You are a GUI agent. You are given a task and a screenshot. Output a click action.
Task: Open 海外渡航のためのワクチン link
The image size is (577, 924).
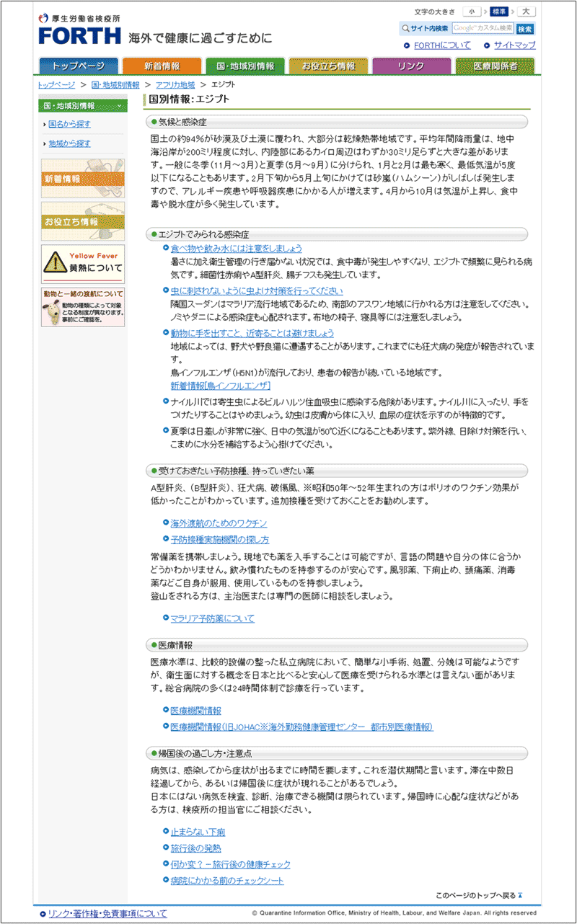[219, 523]
